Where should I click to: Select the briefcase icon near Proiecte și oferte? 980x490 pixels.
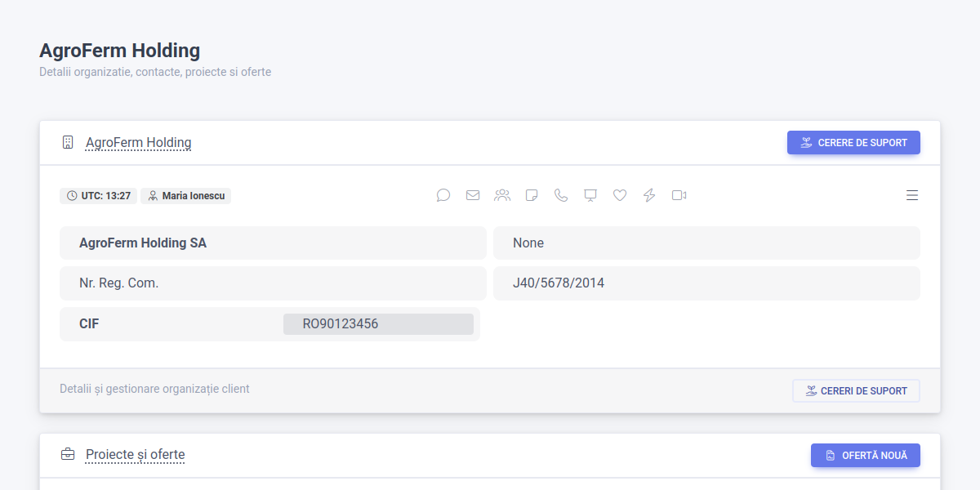click(67, 454)
